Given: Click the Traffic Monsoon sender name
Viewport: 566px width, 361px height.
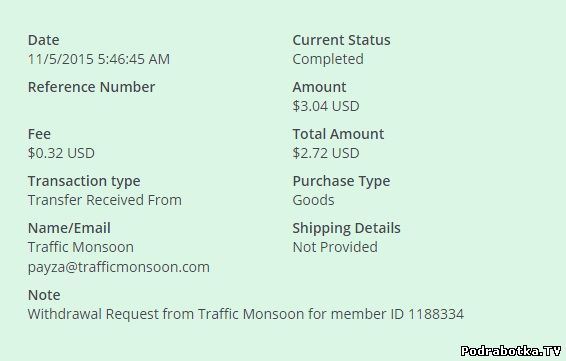Looking at the screenshot, I should (81, 247).
